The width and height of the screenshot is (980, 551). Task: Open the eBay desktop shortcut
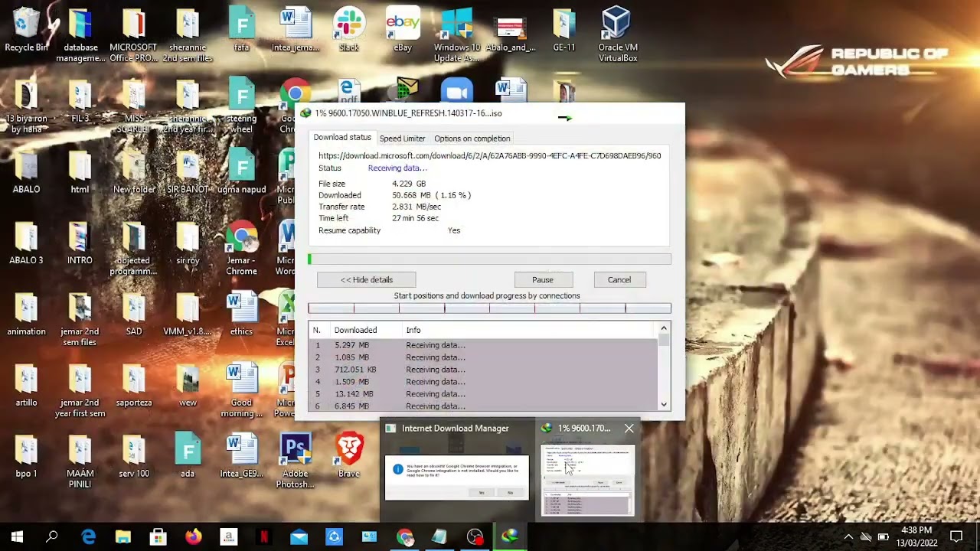coord(403,29)
